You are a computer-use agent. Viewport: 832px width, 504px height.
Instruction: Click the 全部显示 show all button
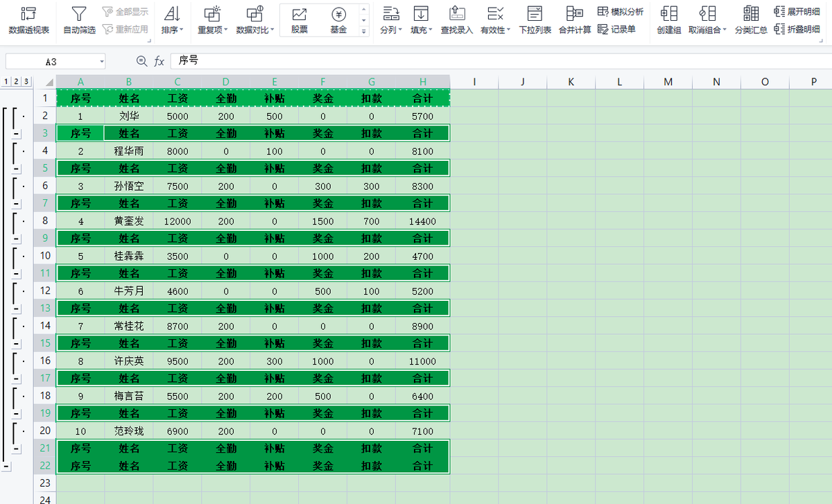[125, 12]
